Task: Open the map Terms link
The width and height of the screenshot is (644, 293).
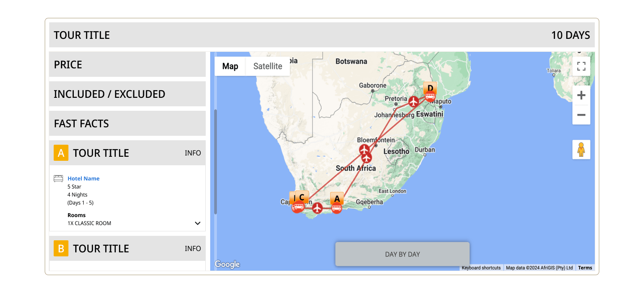Action: tap(585, 268)
